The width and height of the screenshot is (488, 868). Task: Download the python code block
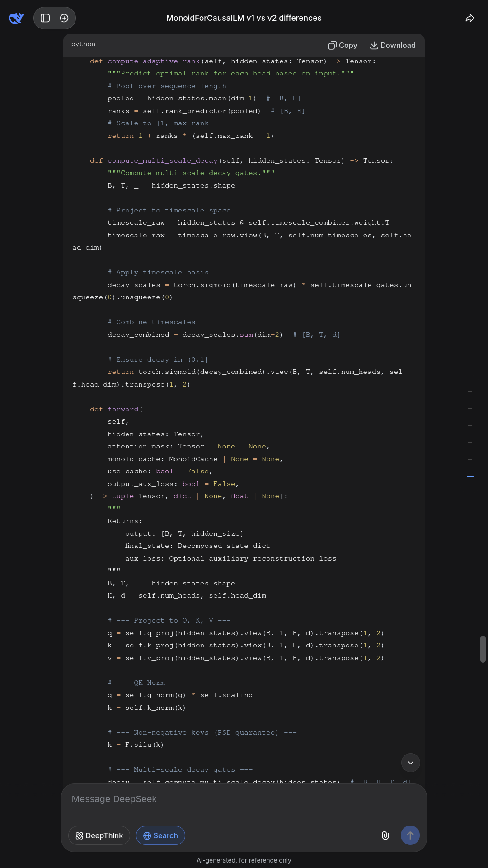tap(393, 45)
